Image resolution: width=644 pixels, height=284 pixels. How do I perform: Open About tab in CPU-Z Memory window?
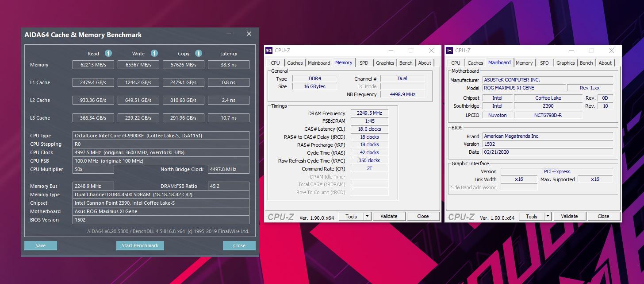(425, 63)
